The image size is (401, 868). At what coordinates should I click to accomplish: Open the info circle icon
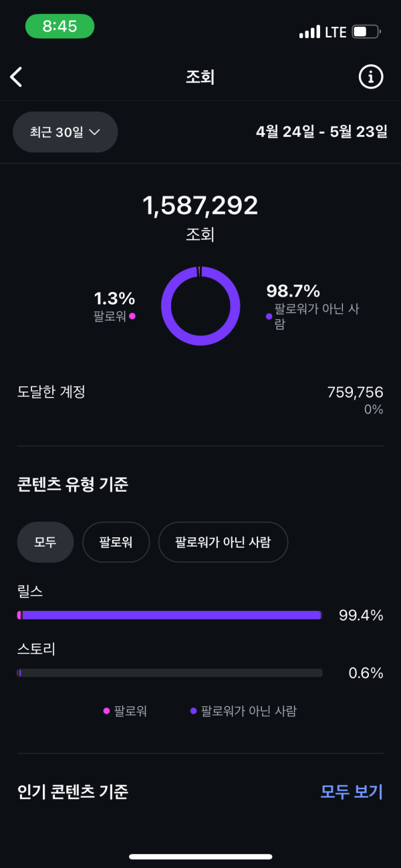coord(371,77)
